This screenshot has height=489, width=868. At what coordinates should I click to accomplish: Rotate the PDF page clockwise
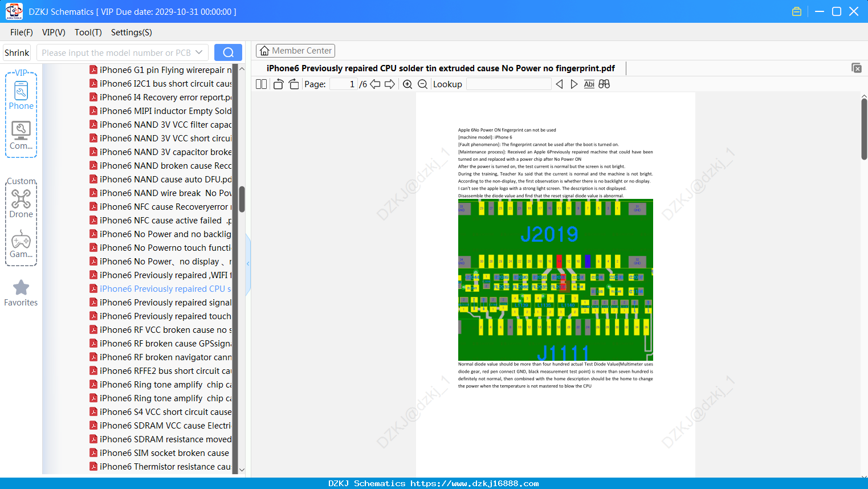[294, 84]
